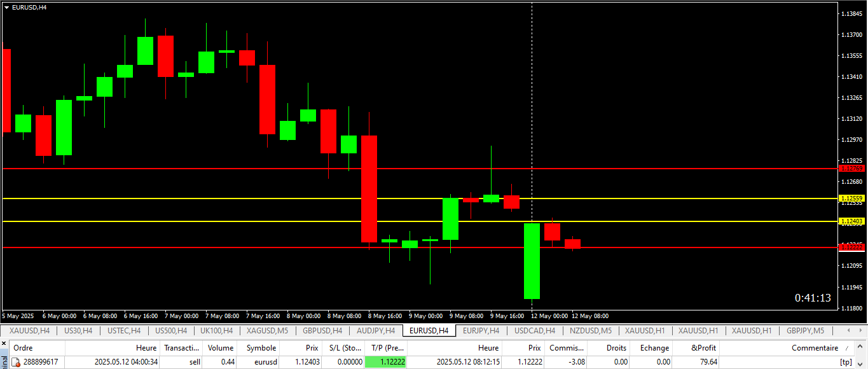868x369 pixels.
Task: Click the 1.13845 price axis label
Action: (x=852, y=13)
